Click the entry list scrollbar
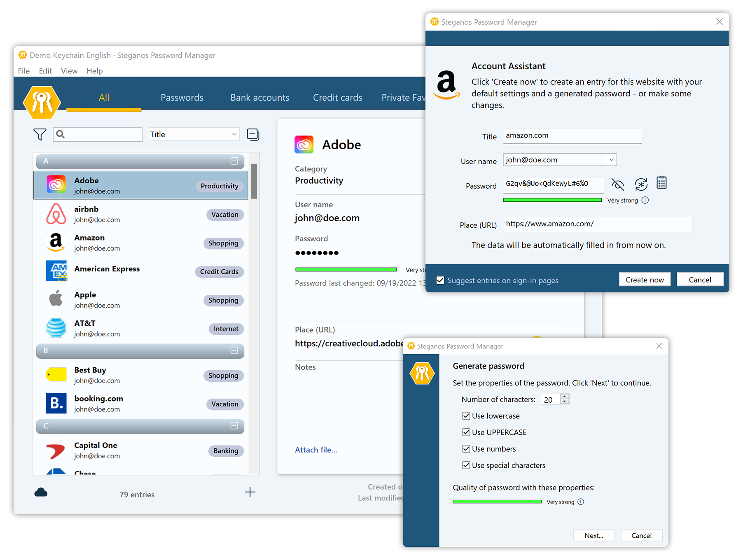Screen dimensions: 743x560 coord(254,181)
